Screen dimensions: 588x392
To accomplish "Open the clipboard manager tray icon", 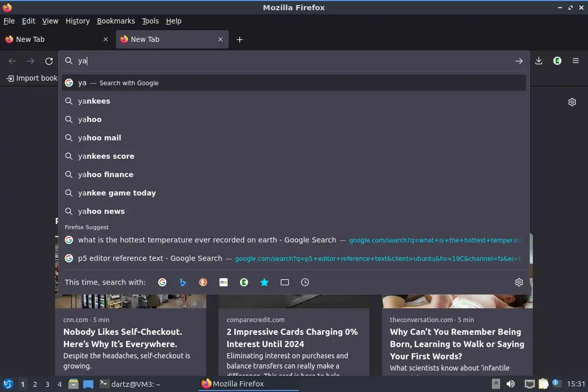I will [544, 384].
